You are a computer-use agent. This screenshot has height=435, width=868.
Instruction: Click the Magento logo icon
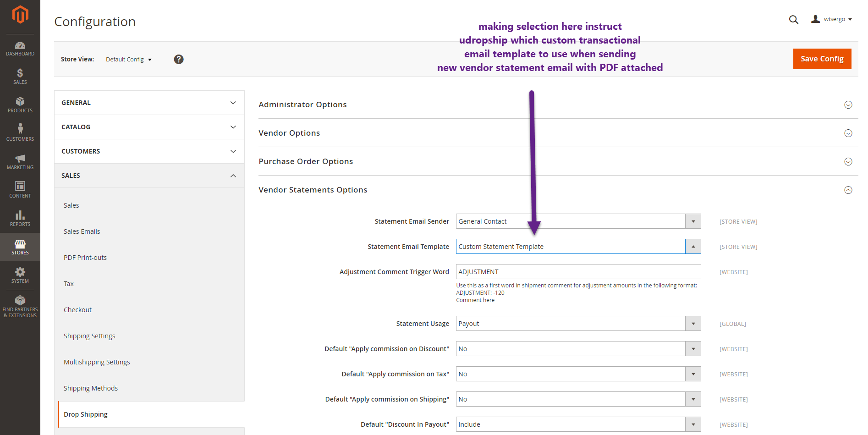point(20,14)
